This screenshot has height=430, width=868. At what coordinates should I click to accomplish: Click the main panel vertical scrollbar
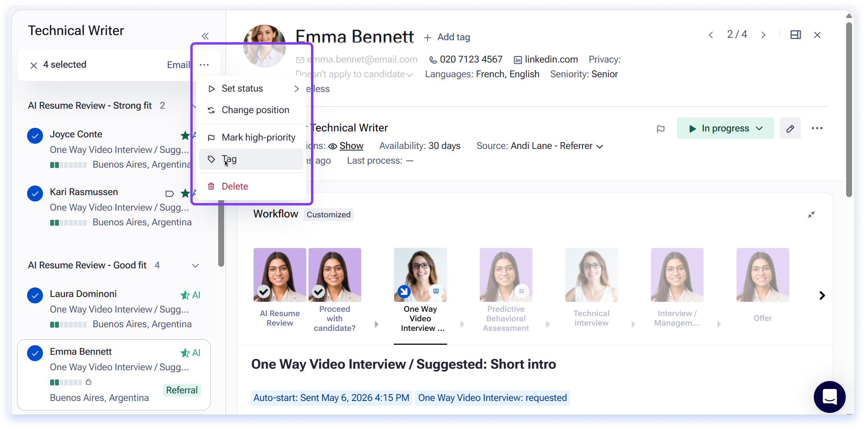[x=849, y=109]
